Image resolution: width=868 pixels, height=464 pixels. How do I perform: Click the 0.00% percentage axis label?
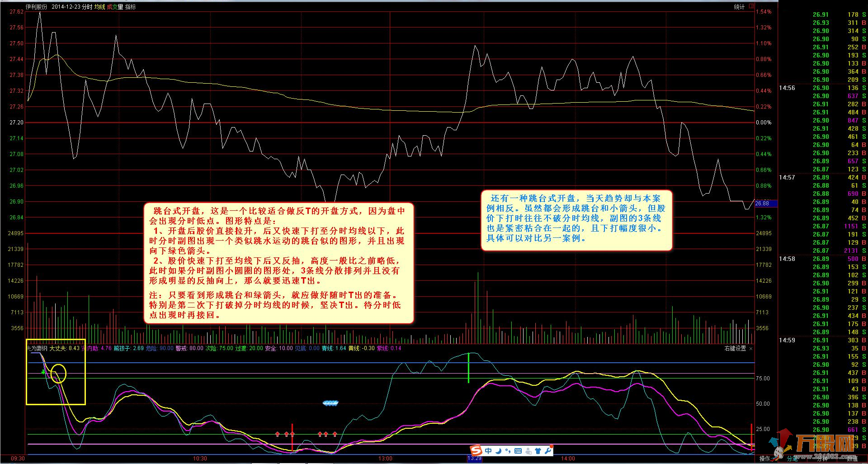click(x=764, y=123)
